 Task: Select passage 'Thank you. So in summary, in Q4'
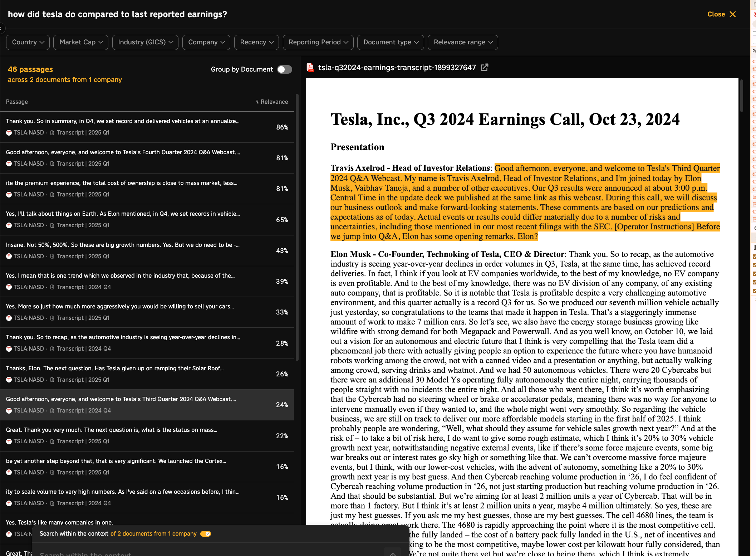(147, 127)
